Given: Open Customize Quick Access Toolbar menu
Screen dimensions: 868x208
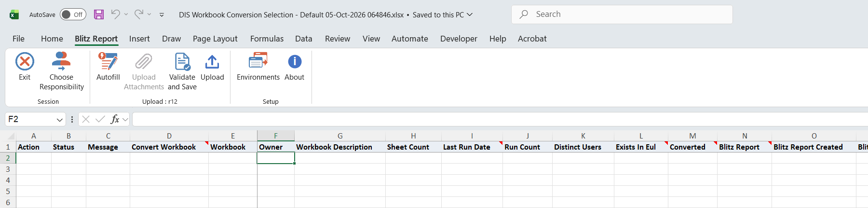Looking at the screenshot, I should [162, 15].
